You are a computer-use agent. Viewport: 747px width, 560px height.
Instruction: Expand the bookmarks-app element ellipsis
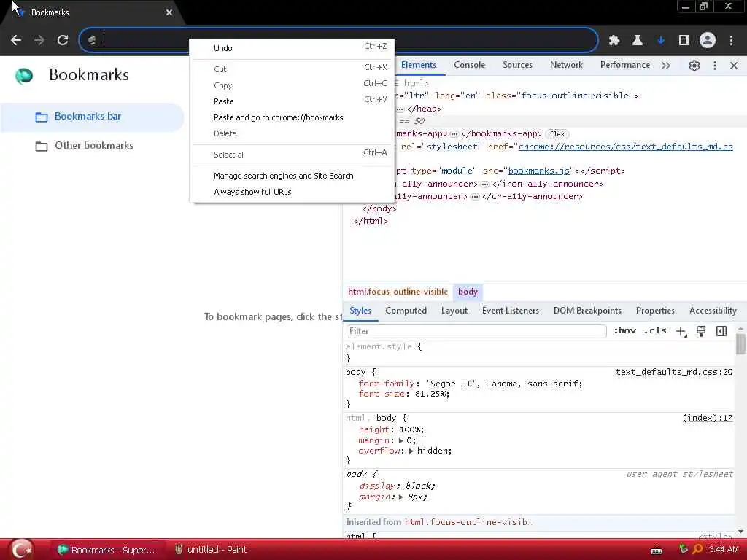point(454,134)
